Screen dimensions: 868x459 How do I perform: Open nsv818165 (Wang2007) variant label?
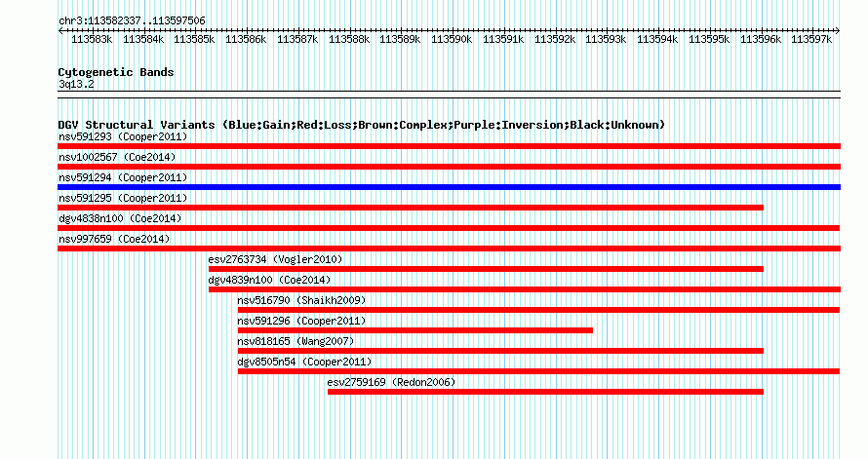coord(296,341)
